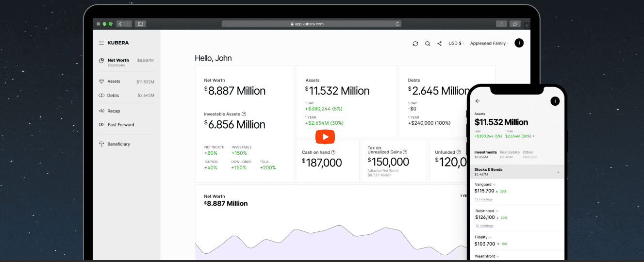Click the share icon in header

click(x=439, y=44)
